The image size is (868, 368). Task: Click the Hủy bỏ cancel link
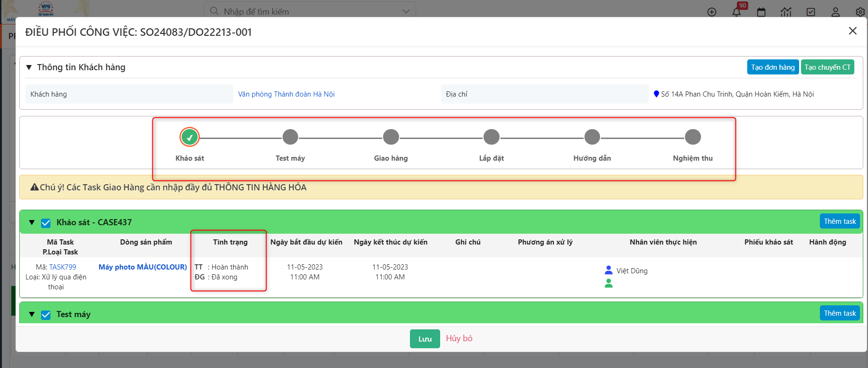click(x=459, y=338)
